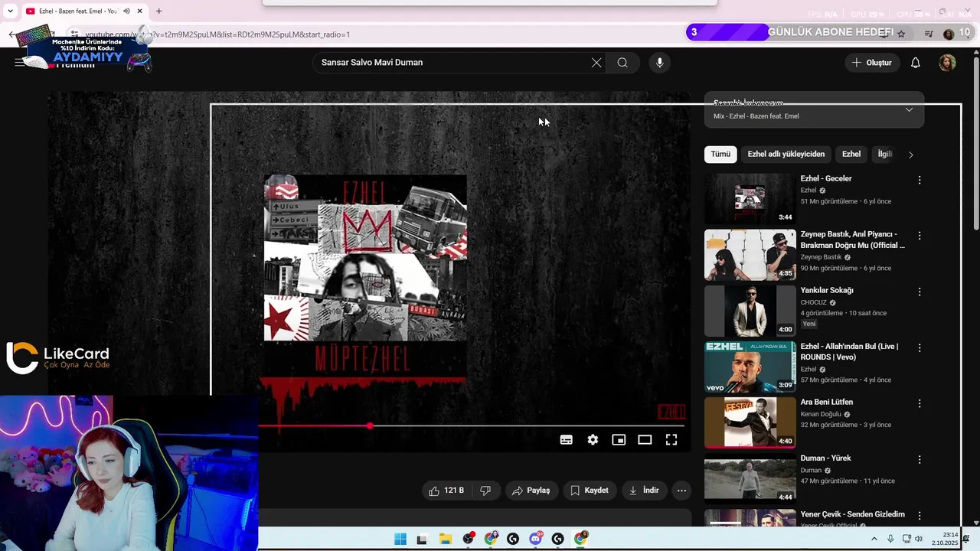
Task: Open the Duman - Yürek thumbnail
Action: click(x=750, y=478)
